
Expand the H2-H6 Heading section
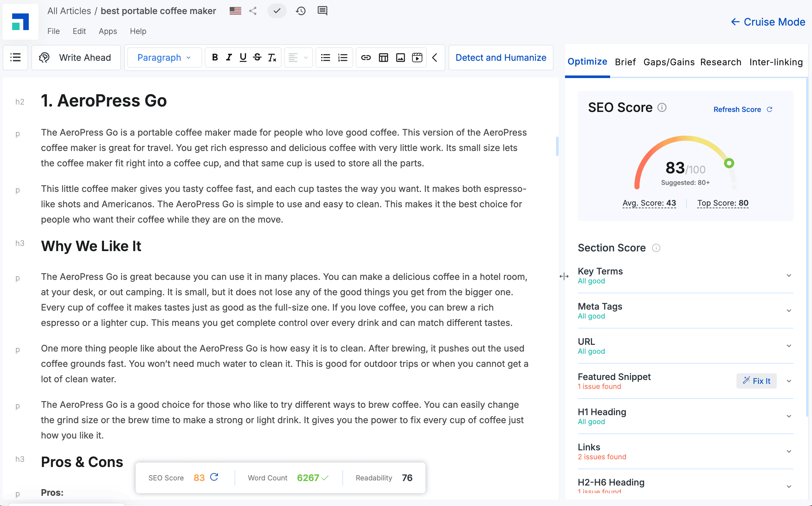point(789,486)
